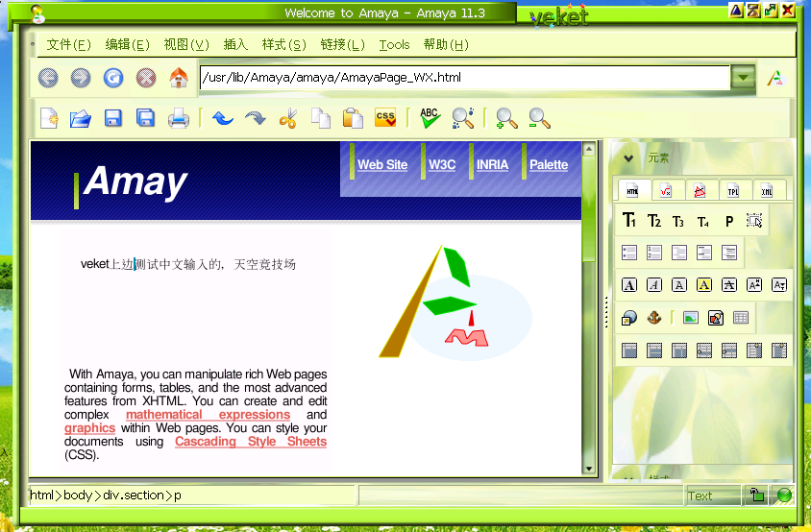Screen dimensions: 811x532
Task: Insert a T4 heading element
Action: coord(703,222)
